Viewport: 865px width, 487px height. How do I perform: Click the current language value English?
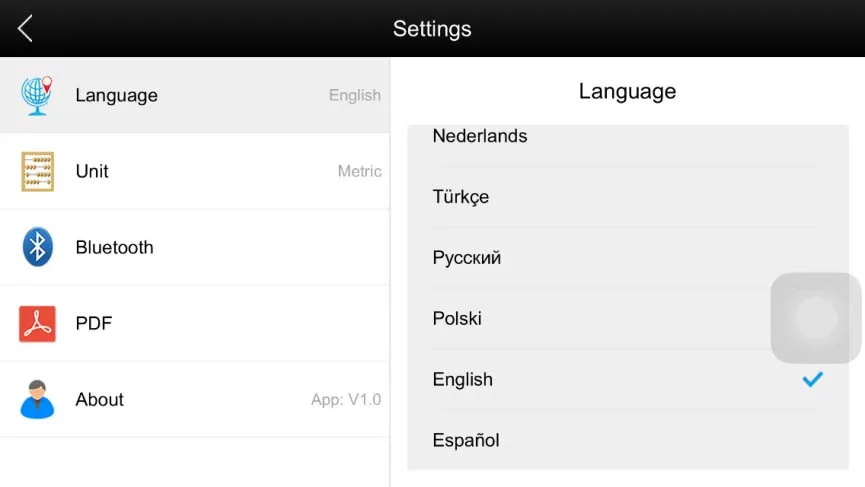click(354, 96)
